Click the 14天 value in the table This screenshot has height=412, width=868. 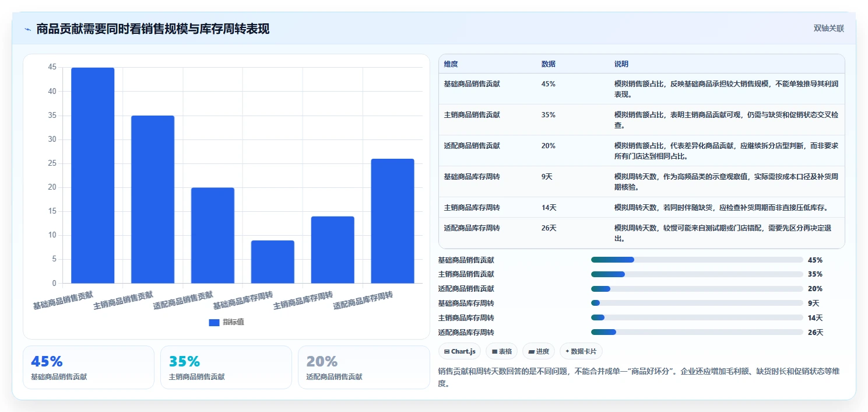click(549, 208)
